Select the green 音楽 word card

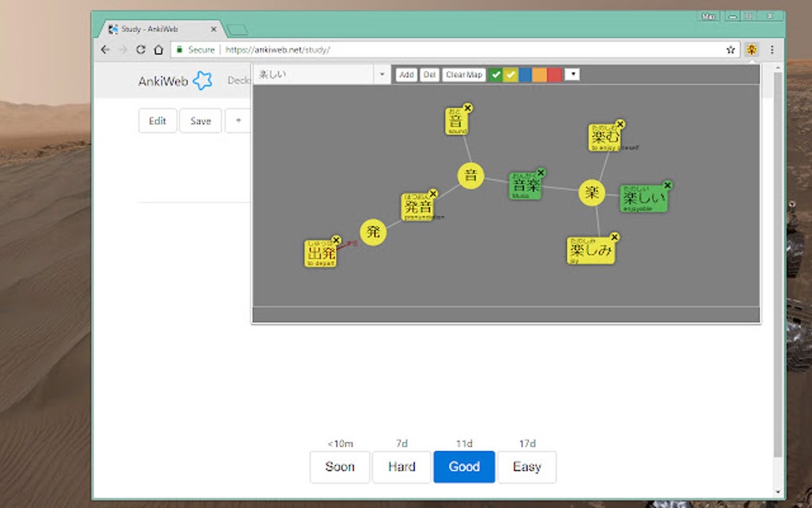click(x=525, y=186)
